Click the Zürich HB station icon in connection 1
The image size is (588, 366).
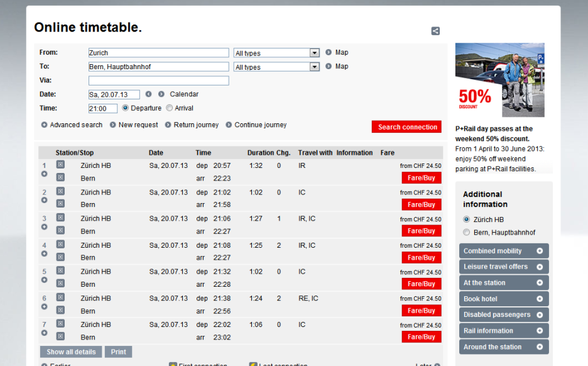(x=60, y=164)
